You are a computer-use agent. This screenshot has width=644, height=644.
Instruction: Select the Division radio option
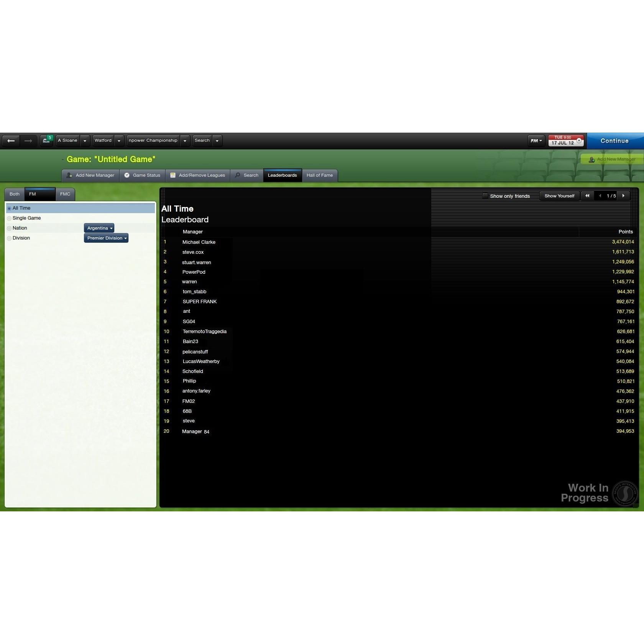(9, 238)
